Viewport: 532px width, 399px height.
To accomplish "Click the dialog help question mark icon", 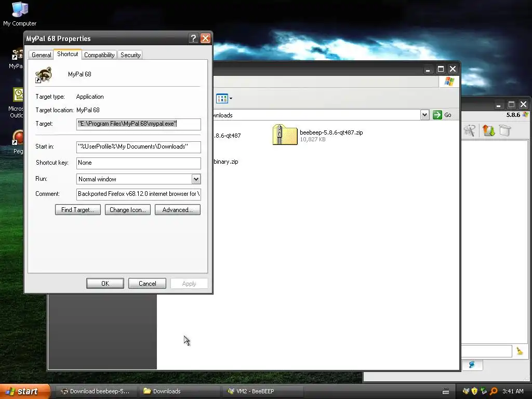I will 193,38.
